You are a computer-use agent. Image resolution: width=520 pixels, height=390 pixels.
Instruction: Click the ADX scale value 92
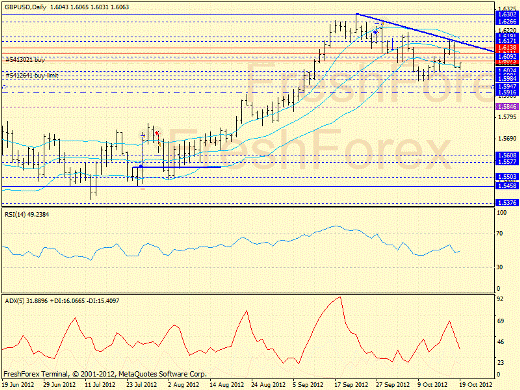(500, 299)
